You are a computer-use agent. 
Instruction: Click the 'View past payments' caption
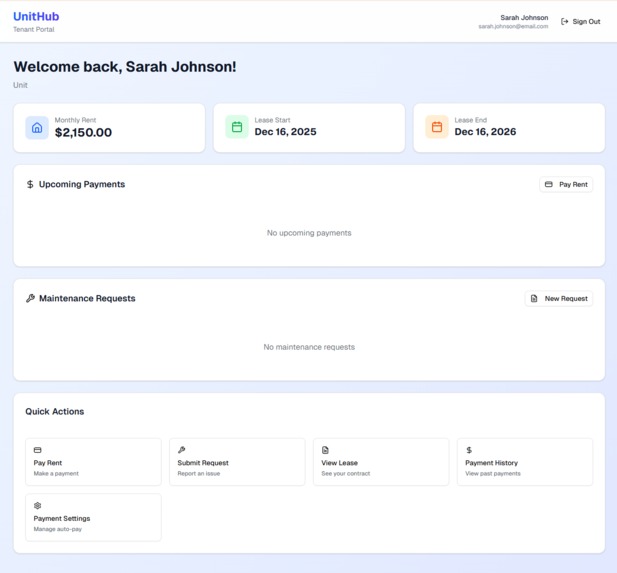[493, 473]
